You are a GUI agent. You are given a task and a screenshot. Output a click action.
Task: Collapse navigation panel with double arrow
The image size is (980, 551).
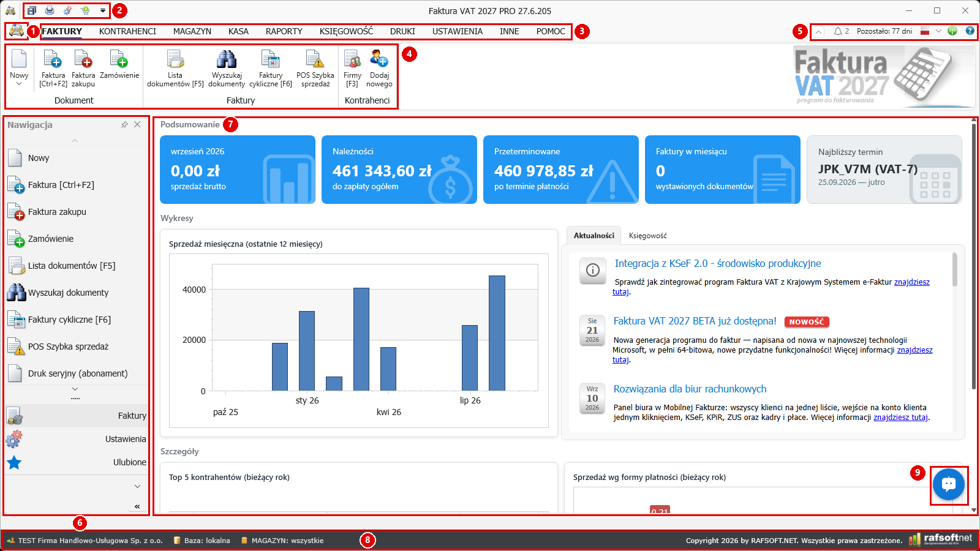(137, 506)
